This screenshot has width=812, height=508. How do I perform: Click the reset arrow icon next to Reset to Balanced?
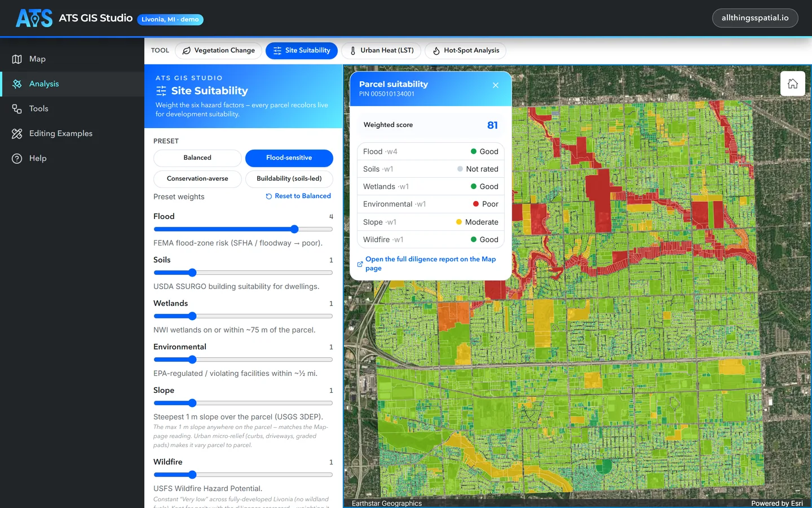tap(269, 196)
